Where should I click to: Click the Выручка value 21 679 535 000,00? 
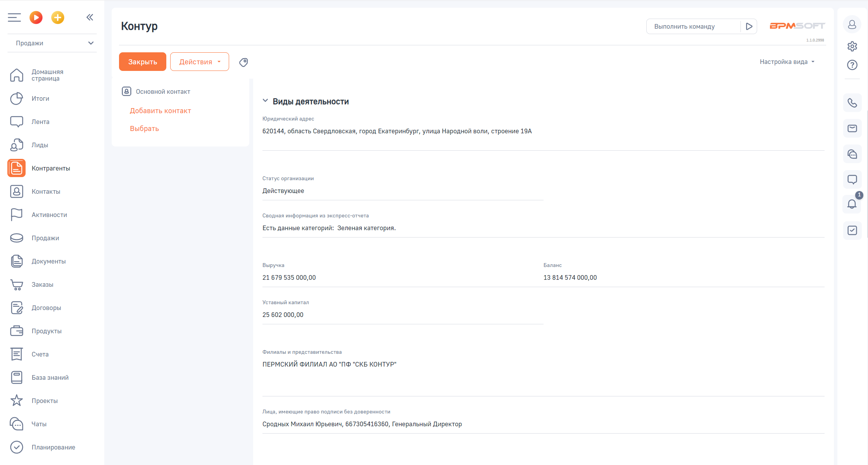(289, 277)
